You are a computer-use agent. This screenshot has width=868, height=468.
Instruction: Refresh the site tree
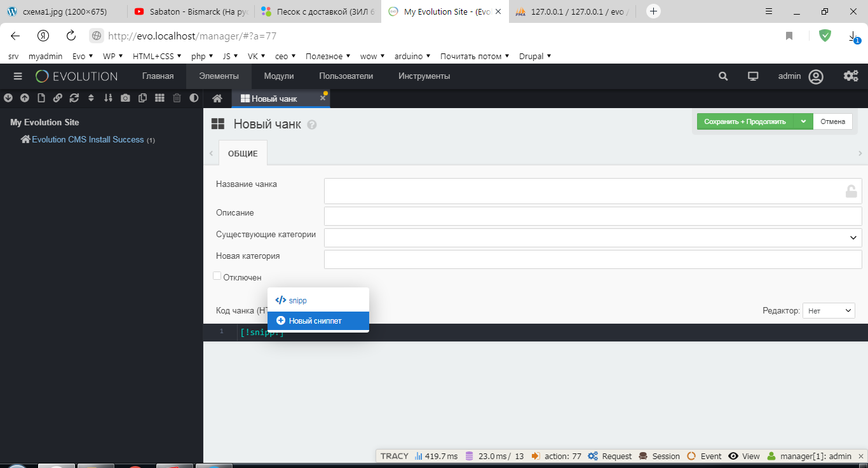tap(74, 98)
